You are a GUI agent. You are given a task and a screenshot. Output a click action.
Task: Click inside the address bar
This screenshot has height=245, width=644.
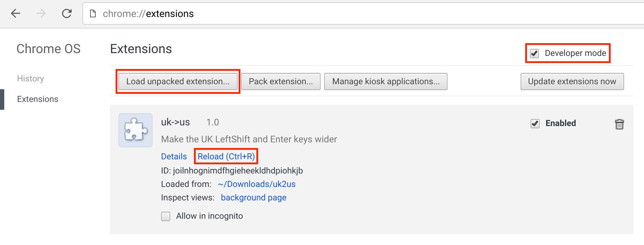point(248,13)
